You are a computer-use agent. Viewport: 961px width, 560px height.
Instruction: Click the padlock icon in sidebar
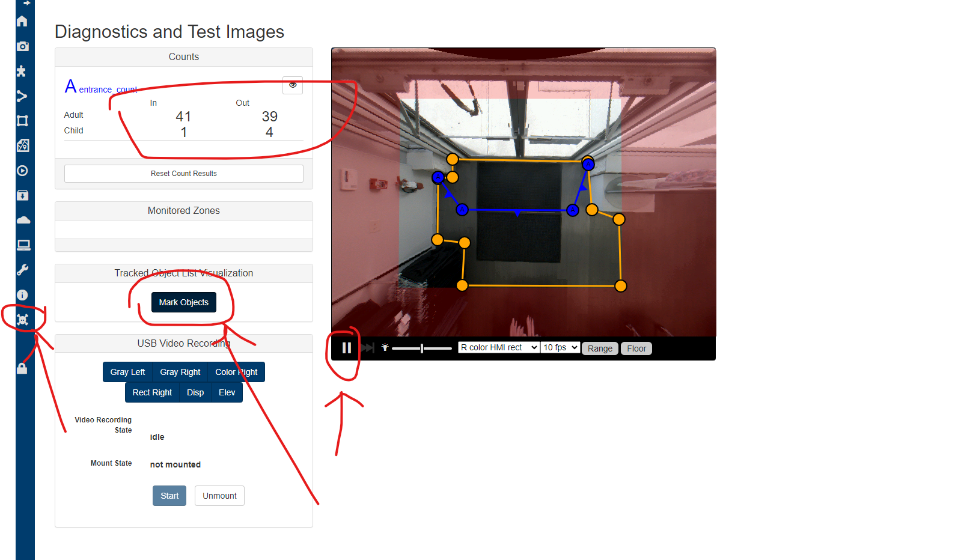[x=22, y=368]
